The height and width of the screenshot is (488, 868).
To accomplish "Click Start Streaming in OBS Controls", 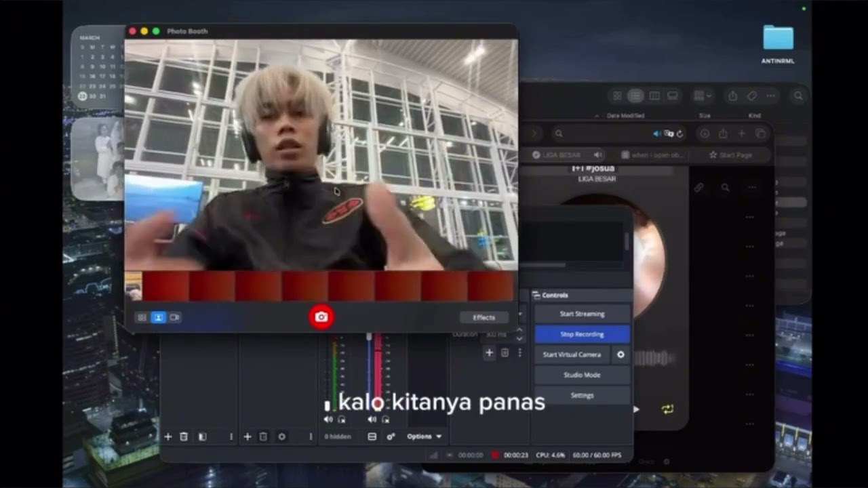I will (582, 314).
